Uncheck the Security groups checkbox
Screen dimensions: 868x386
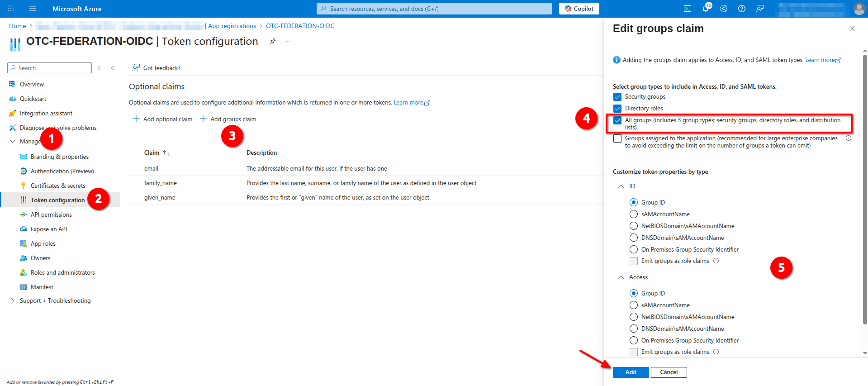click(x=617, y=97)
